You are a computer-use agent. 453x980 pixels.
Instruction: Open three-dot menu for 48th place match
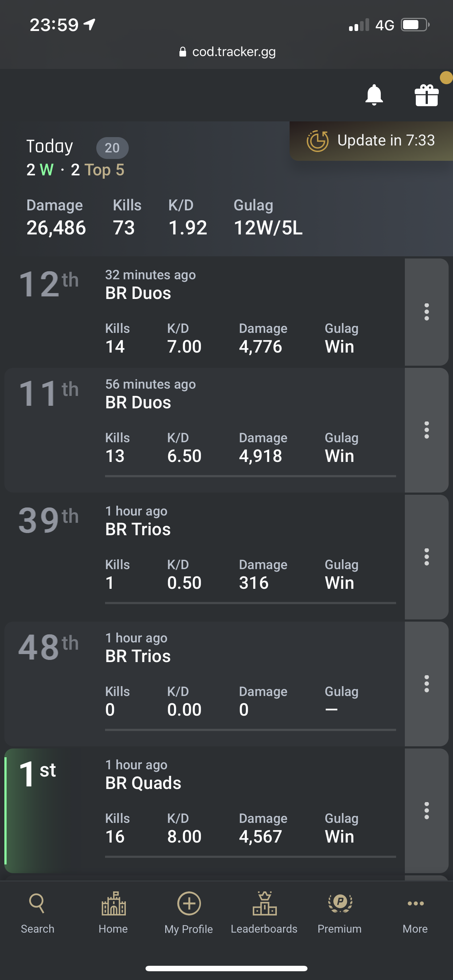[x=426, y=684]
